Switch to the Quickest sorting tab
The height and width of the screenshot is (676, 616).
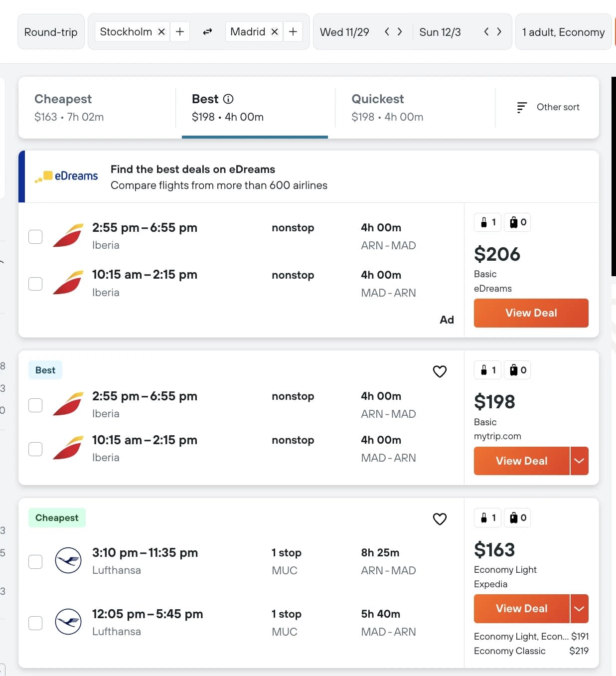tap(415, 108)
